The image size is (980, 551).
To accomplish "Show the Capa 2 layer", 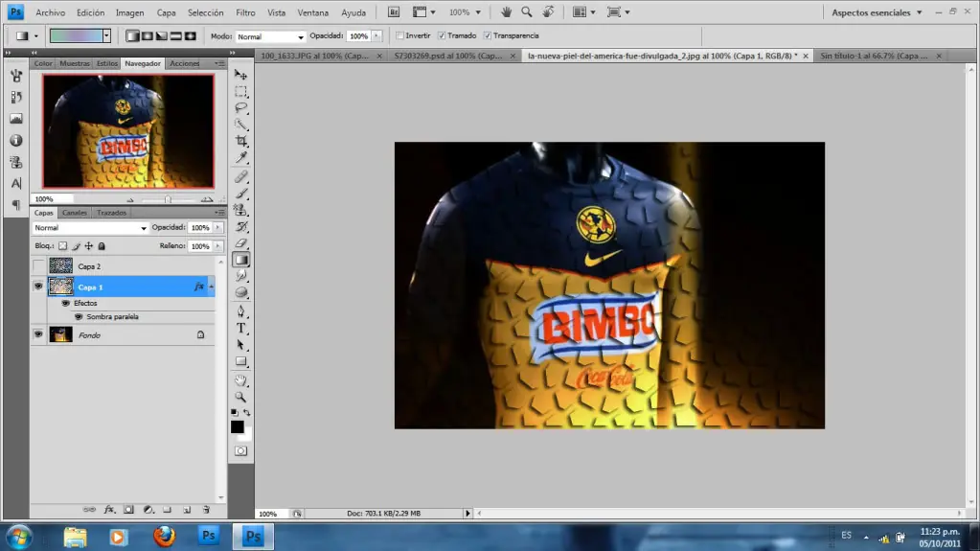I will click(38, 266).
